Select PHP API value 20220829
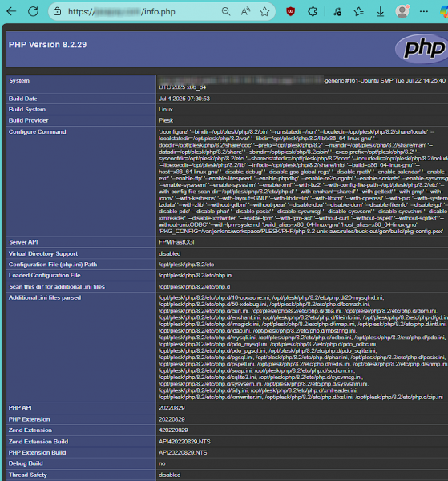This screenshot has width=448, height=481. click(172, 408)
